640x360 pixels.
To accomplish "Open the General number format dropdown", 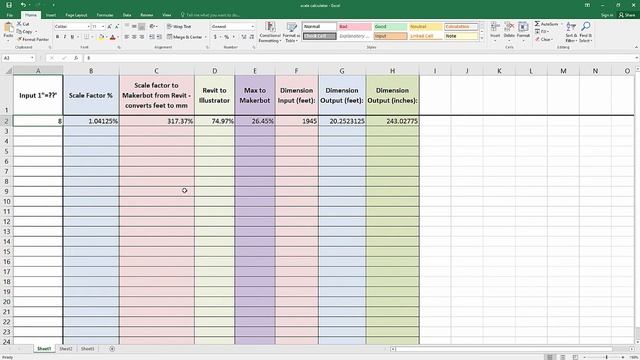I will (252, 27).
